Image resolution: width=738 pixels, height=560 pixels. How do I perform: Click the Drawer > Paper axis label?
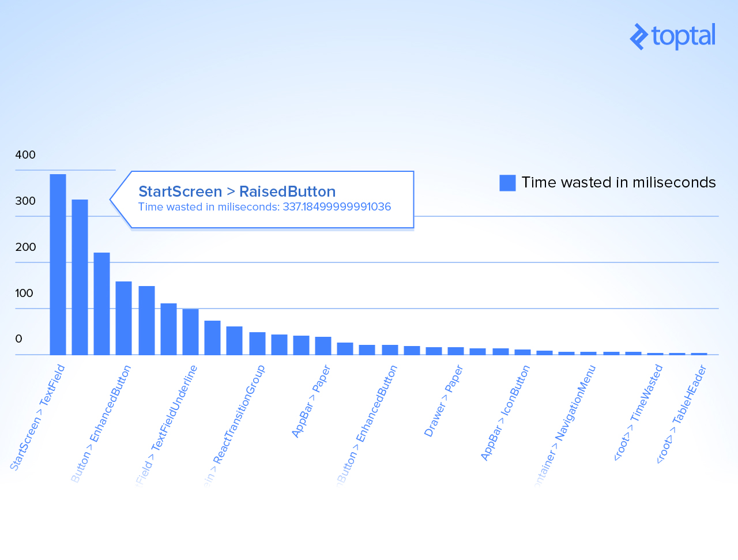tap(443, 401)
